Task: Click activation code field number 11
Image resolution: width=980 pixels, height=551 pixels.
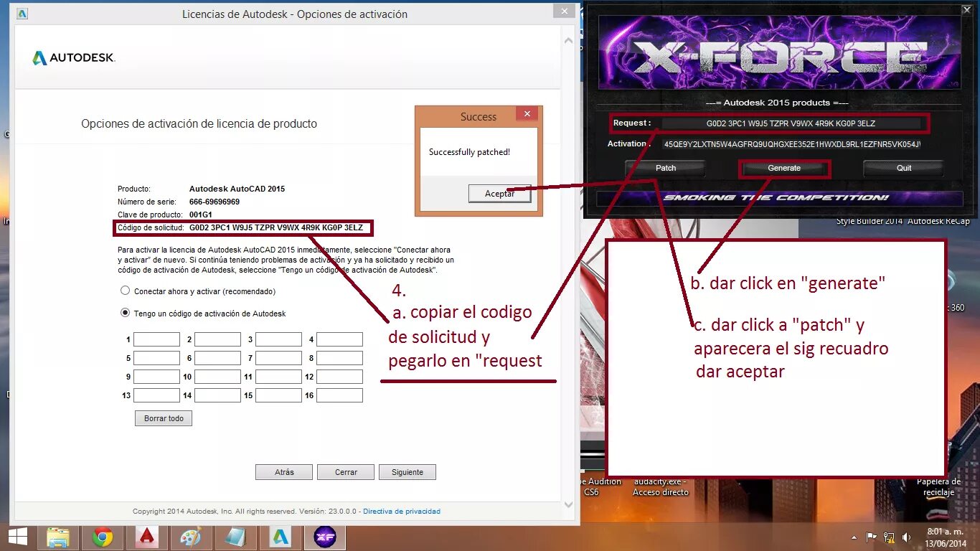Action: point(278,377)
